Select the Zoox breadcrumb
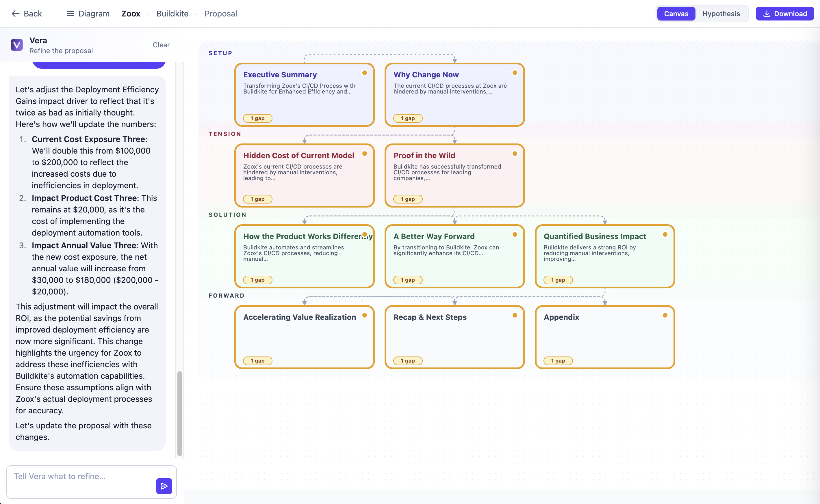Screen dimensions: 820x504 coord(131,14)
